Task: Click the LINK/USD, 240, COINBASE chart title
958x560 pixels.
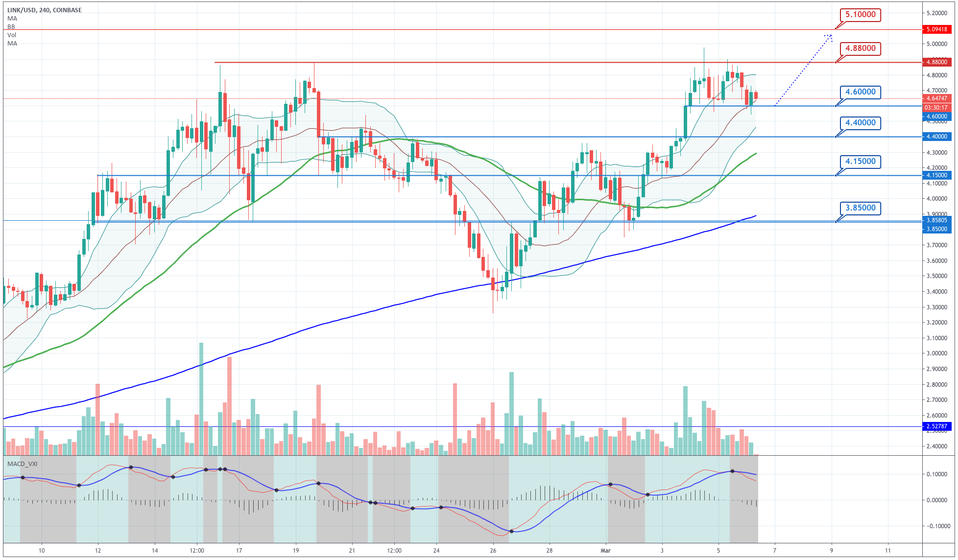Action: coord(45,10)
